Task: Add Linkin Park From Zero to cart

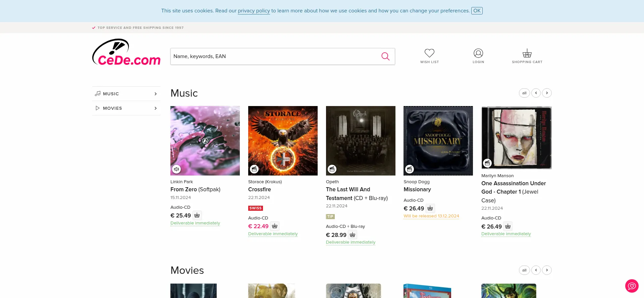Action: pos(197,215)
